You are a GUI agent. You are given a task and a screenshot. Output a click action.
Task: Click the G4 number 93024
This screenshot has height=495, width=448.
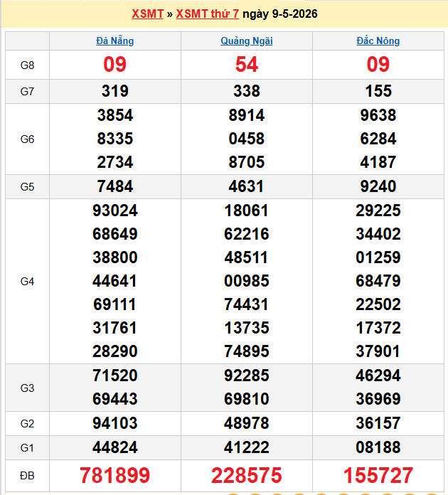(115, 211)
